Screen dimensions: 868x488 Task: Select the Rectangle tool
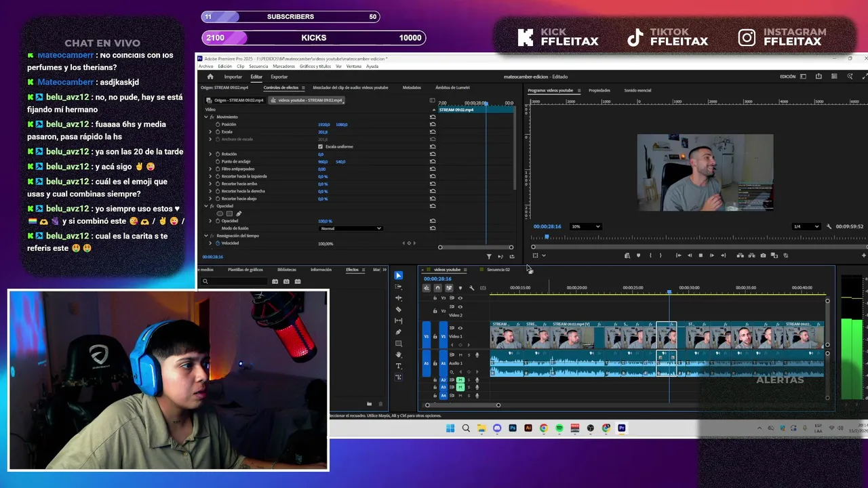(398, 344)
